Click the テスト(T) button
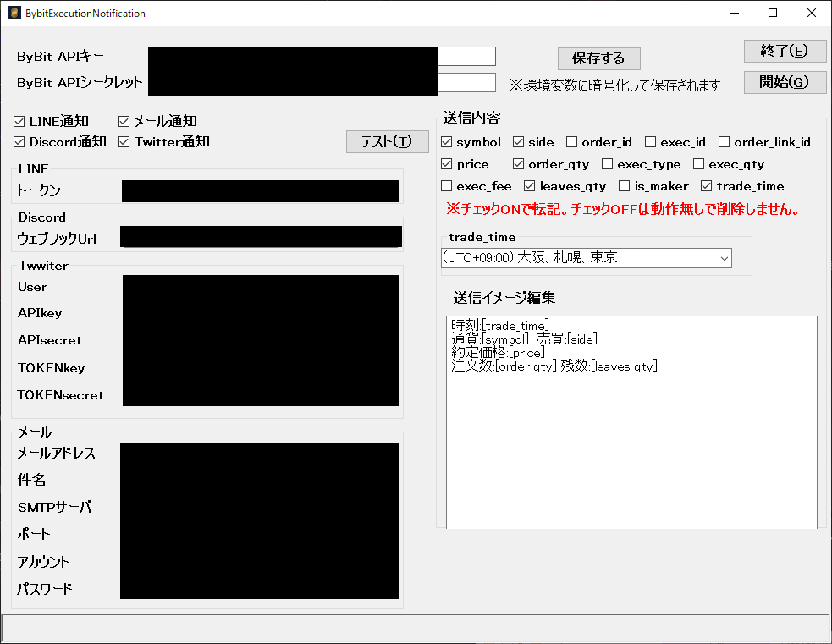Image resolution: width=832 pixels, height=644 pixels. click(x=388, y=141)
